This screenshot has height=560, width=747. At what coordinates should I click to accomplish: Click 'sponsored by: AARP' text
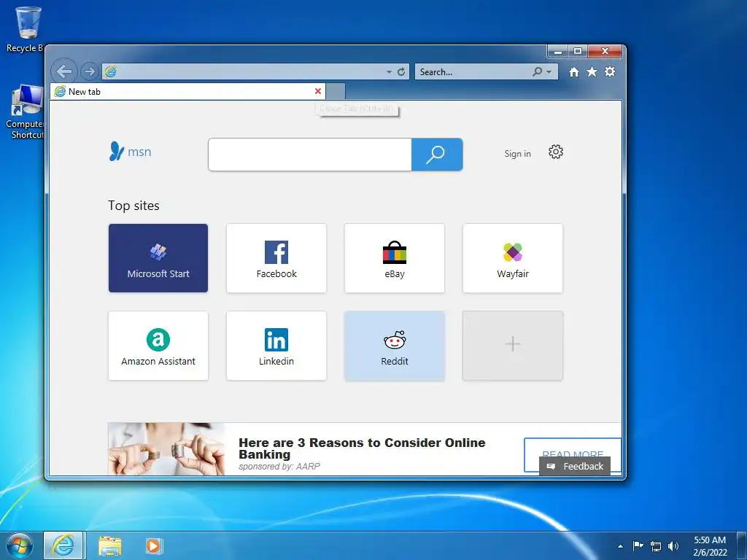[x=279, y=466]
